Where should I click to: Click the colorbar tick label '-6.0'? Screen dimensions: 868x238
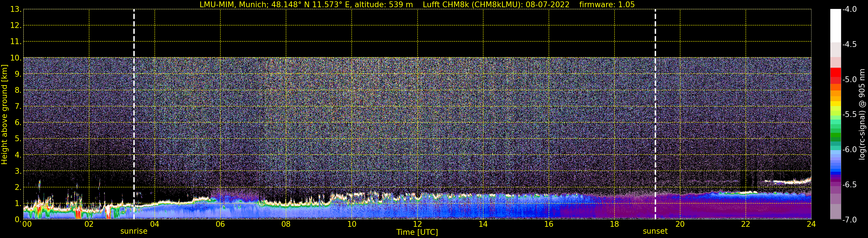pos(849,150)
